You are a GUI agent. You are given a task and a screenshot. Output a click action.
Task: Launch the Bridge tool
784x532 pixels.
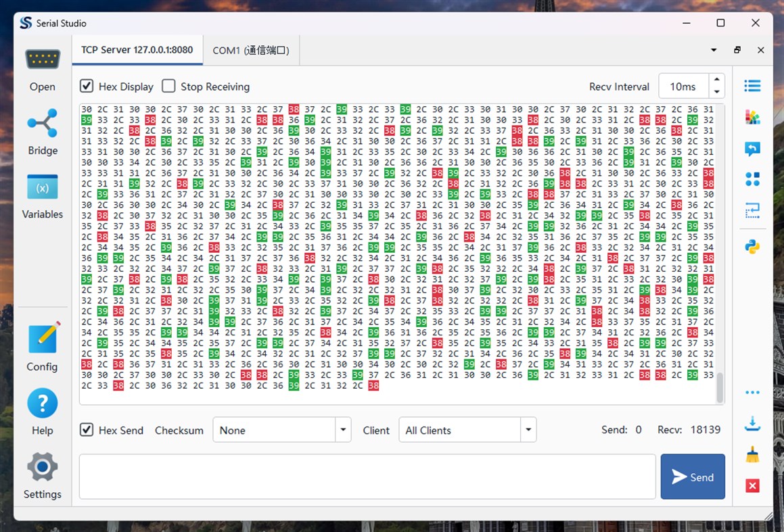tap(43, 132)
